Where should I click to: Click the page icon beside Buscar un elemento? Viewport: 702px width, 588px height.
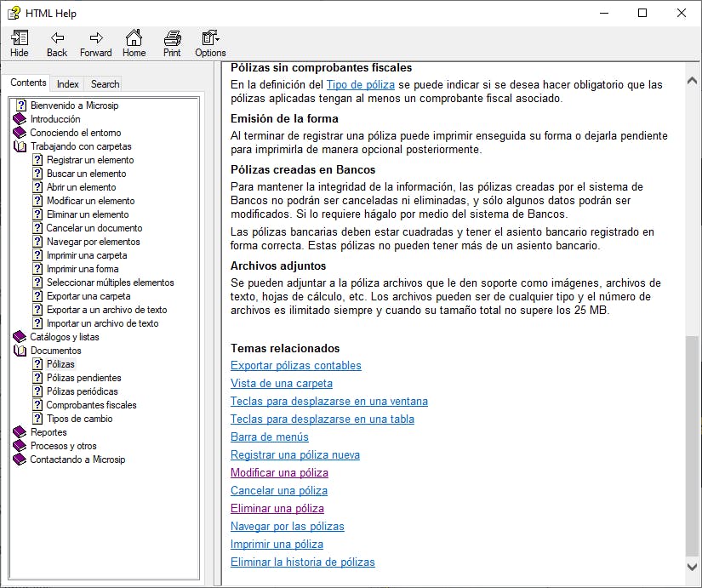tap(37, 174)
